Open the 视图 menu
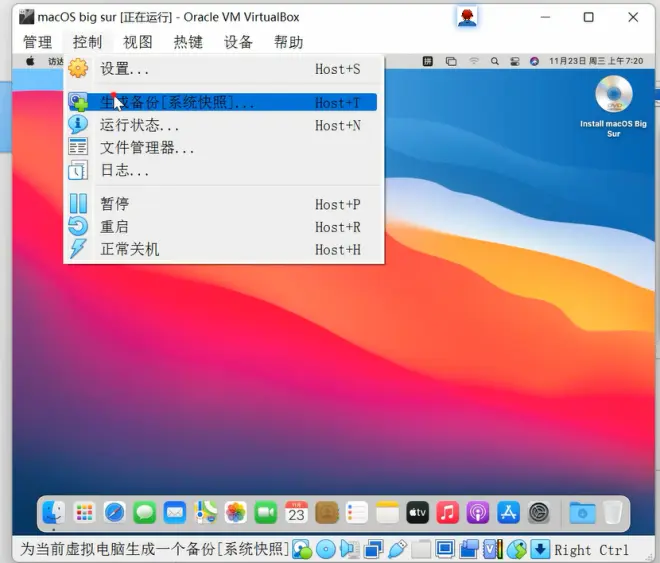The image size is (660, 563). (138, 42)
